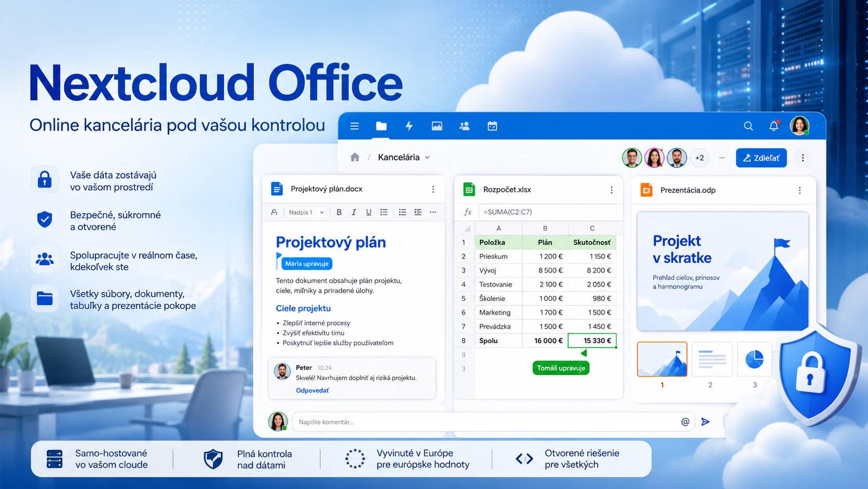Click the Ciele projektu heading
Image resolution: width=868 pixels, height=489 pixels.
(303, 308)
